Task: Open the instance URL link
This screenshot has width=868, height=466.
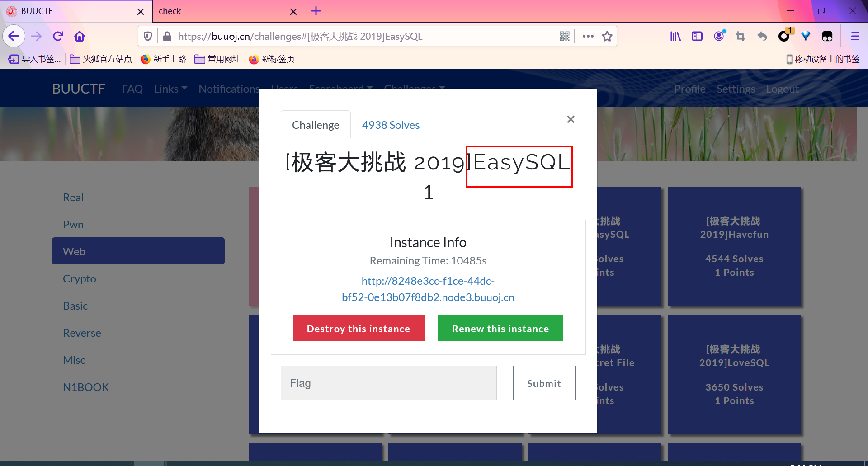Action: pyautogui.click(x=428, y=289)
